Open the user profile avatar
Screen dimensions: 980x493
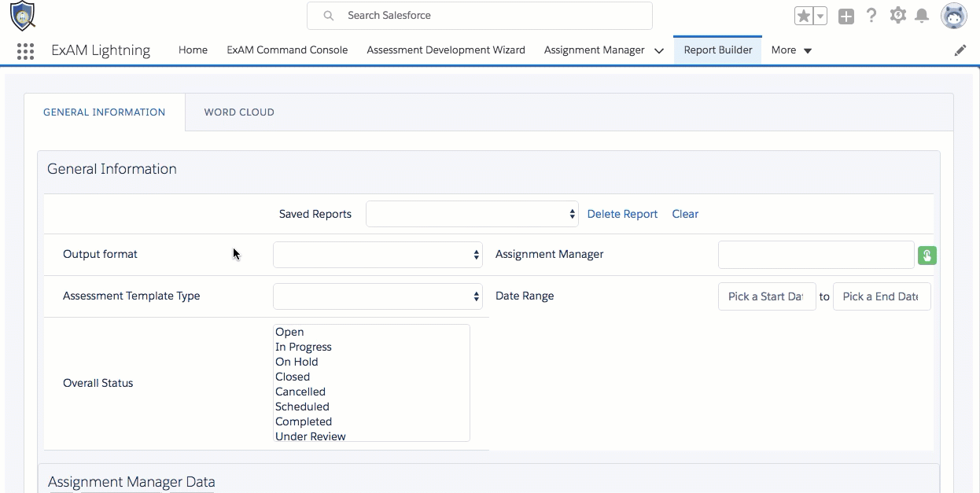click(x=954, y=16)
